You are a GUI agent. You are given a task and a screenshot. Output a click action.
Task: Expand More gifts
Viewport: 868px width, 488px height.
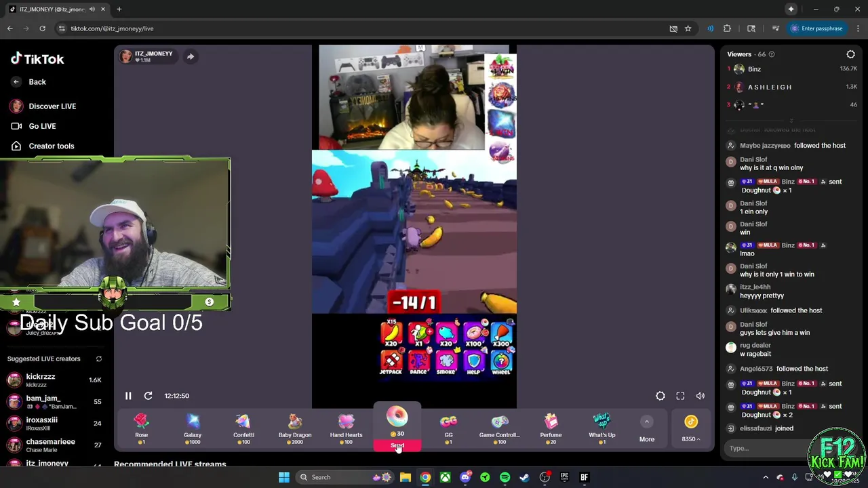coord(647,429)
